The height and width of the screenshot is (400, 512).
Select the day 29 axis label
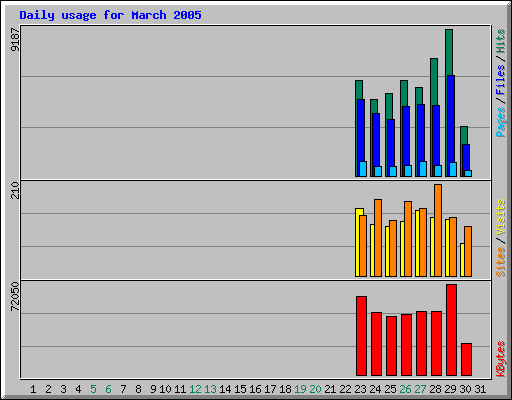click(x=450, y=389)
